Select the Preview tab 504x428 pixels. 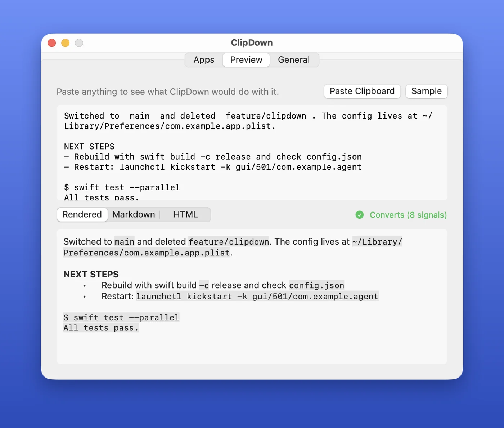pos(246,60)
